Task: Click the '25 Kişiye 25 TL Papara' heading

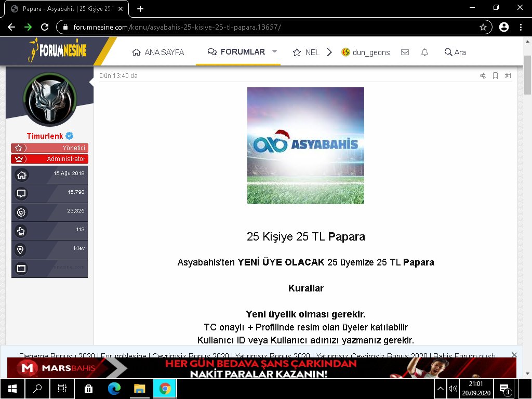Action: coord(305,236)
